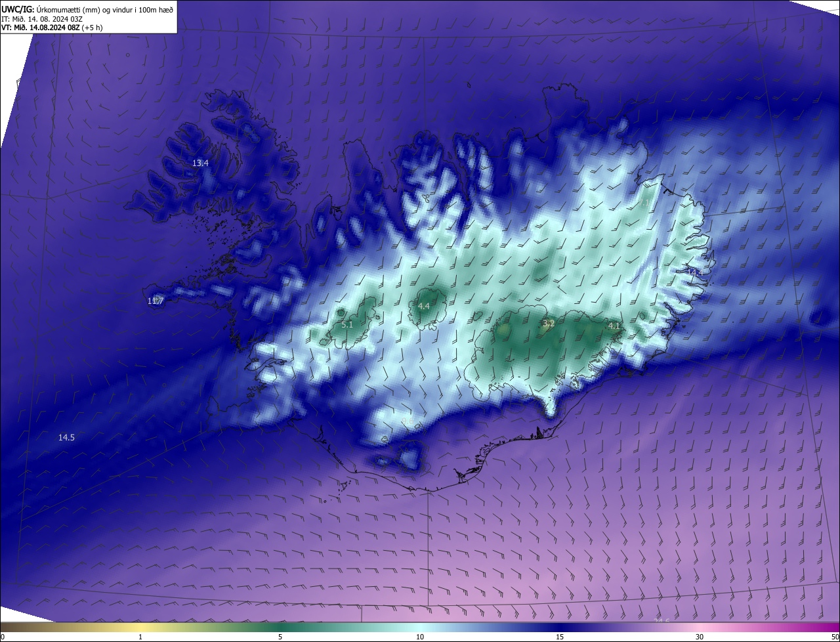Click the 4.4 value label on the map
The image size is (840, 642).
pyautogui.click(x=424, y=306)
